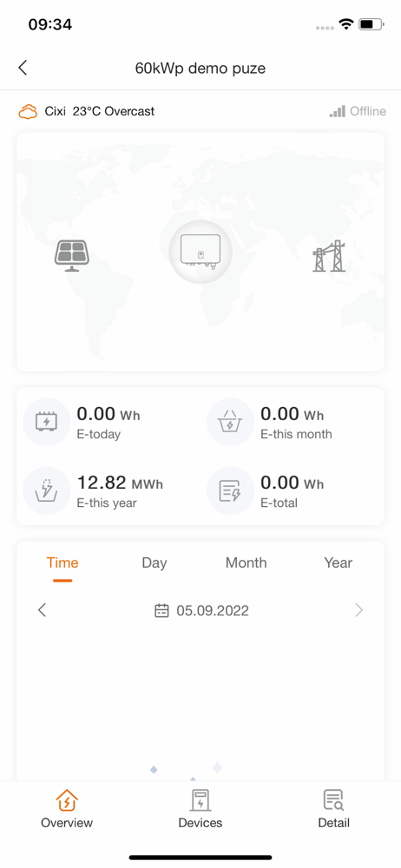
Task: Go to previous date with left chevron
Action: pyautogui.click(x=42, y=610)
